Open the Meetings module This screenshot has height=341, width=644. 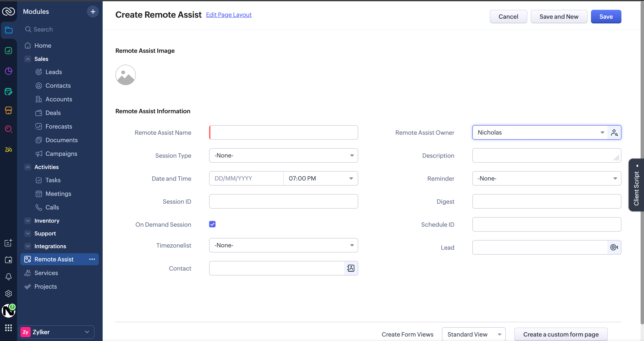click(58, 194)
